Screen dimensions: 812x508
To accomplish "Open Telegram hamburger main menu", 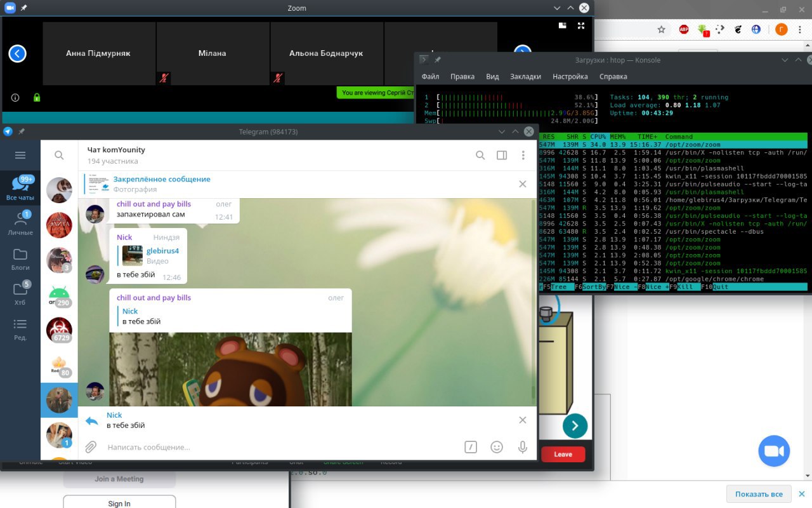I will pos(20,155).
